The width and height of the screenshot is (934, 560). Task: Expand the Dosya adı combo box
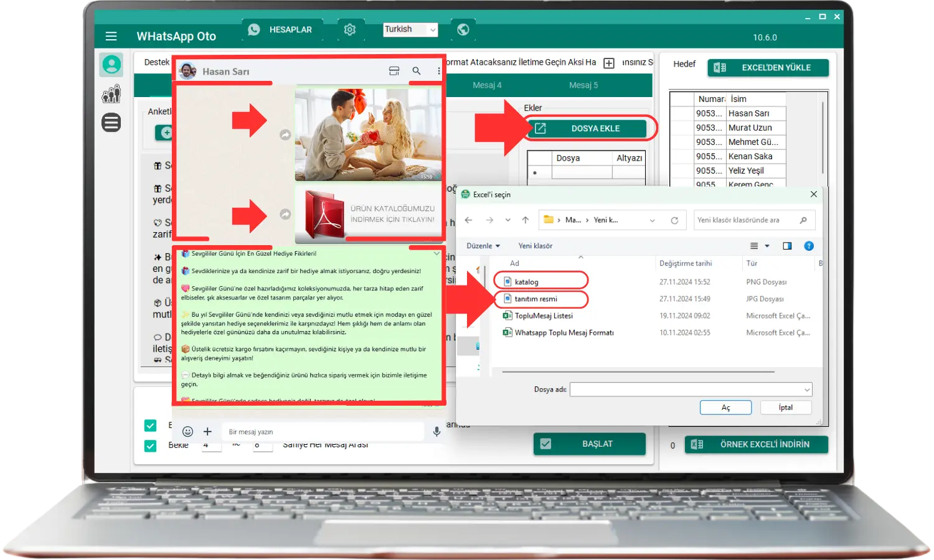(807, 390)
